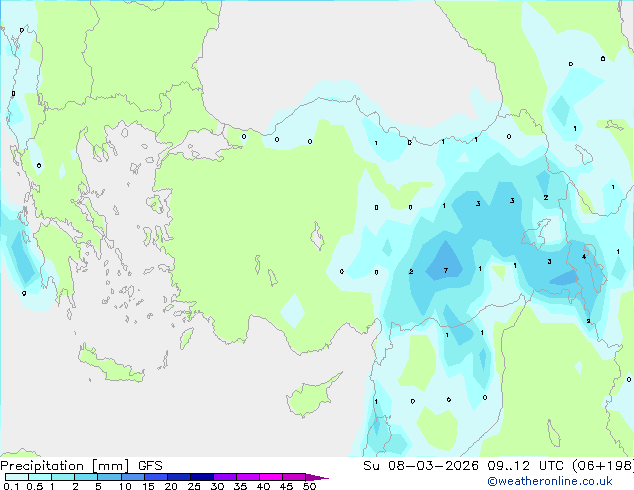Click the legend label "10"
The image size is (634, 490).
click(125, 486)
